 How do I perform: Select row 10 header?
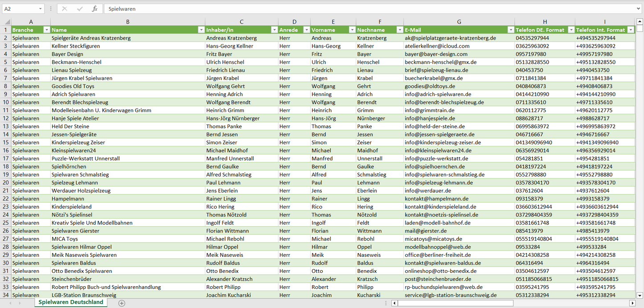click(5, 102)
